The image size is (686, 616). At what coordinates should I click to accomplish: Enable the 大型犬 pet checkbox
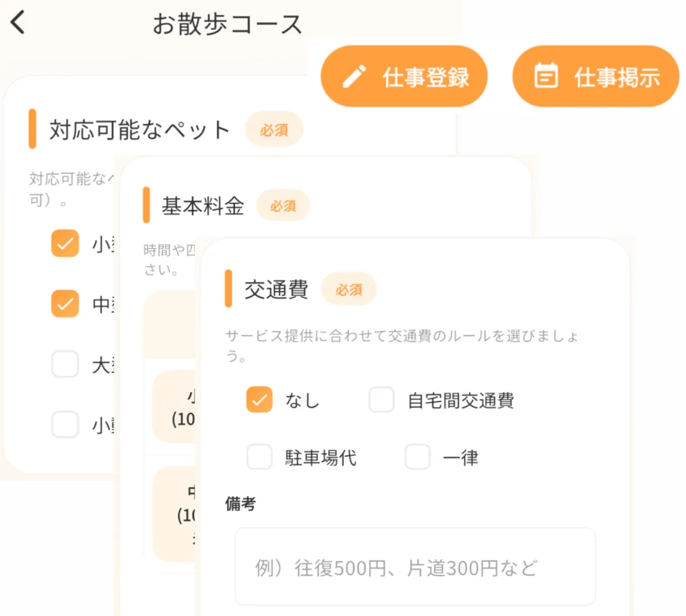point(65,364)
